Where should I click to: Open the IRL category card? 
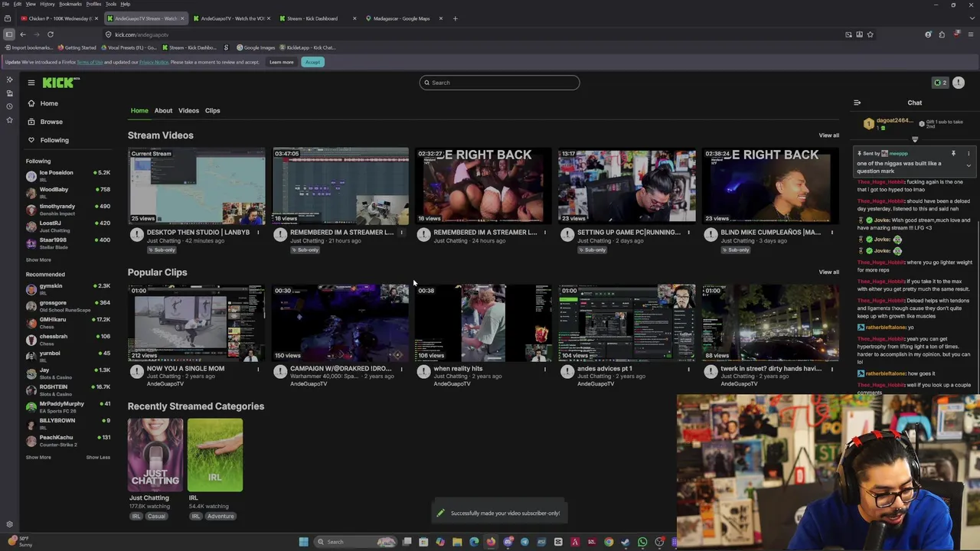click(215, 455)
